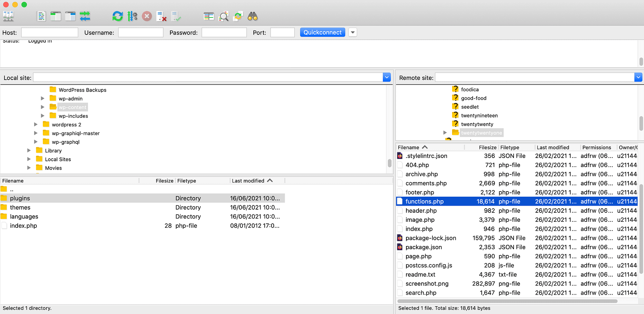Select the twentytwenty remote folder
The height and width of the screenshot is (314, 644).
477,124
